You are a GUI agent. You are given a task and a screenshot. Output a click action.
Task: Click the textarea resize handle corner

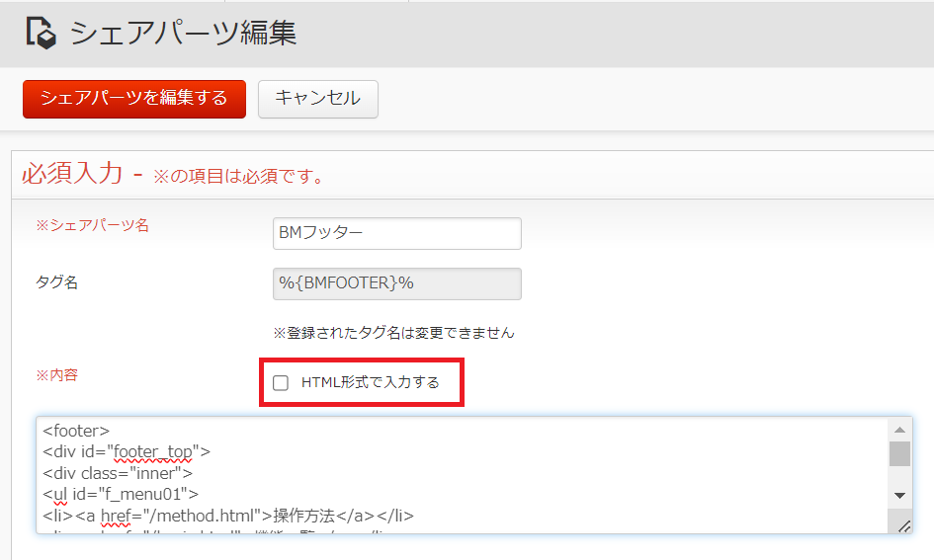[x=903, y=526]
